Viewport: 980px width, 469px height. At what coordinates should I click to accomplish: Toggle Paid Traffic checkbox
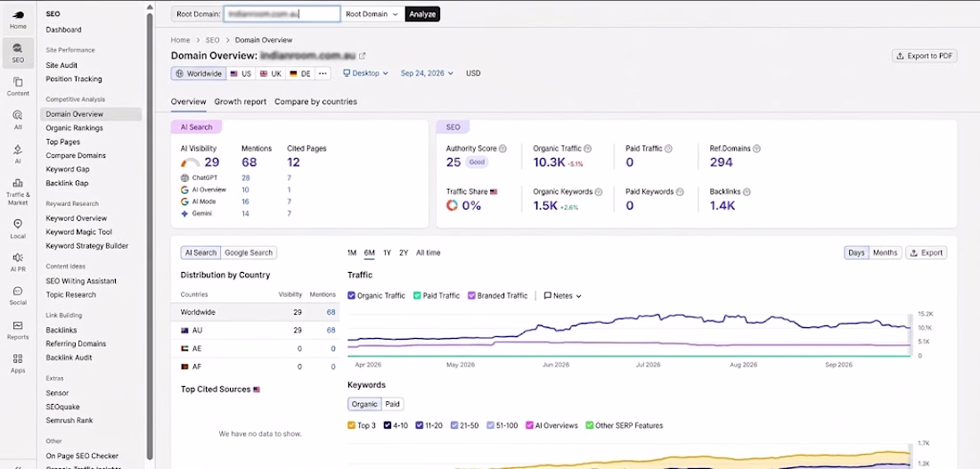tap(417, 296)
